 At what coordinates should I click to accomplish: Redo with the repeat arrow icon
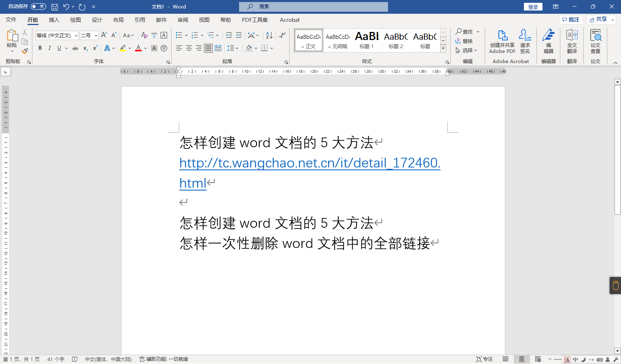pos(82,7)
